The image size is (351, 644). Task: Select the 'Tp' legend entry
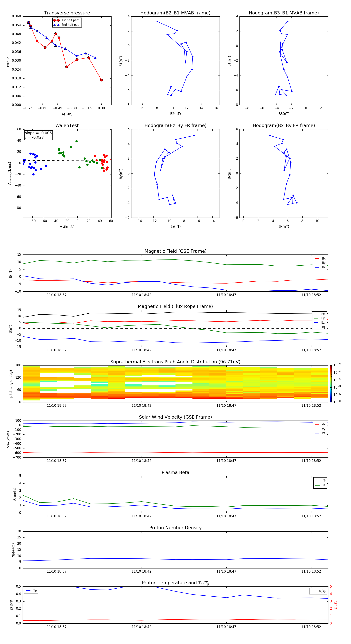pyautogui.click(x=31, y=591)
